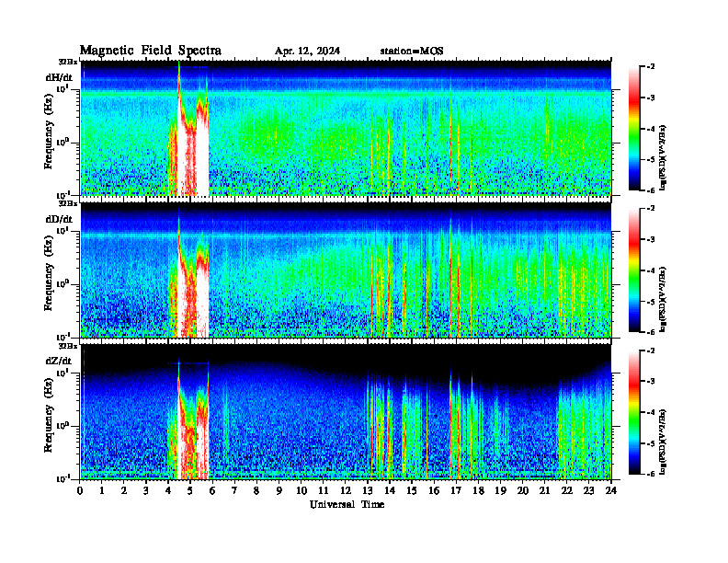The width and height of the screenshot is (728, 563).
Task: Click hour 20 on the Universal Time axis
Action: pos(523,491)
